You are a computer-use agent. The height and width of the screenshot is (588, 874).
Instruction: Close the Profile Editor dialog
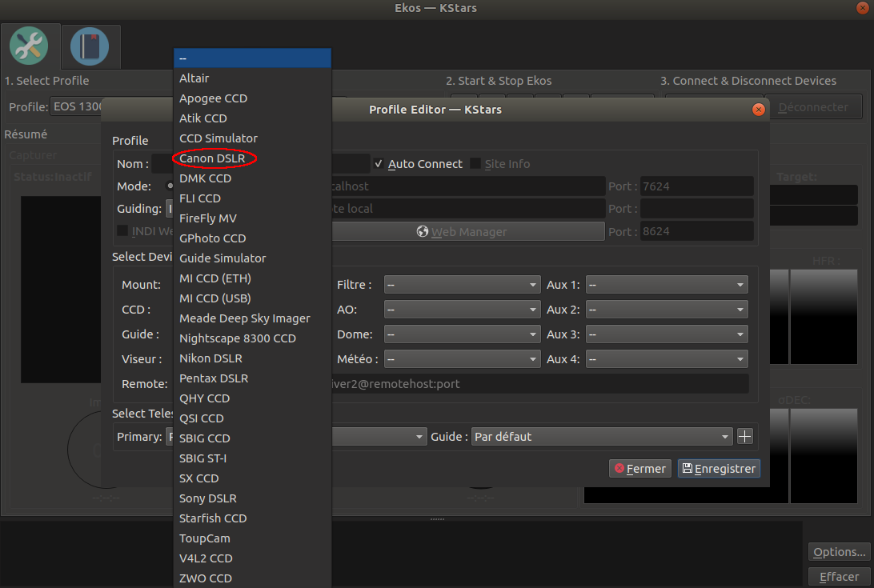tap(758, 110)
